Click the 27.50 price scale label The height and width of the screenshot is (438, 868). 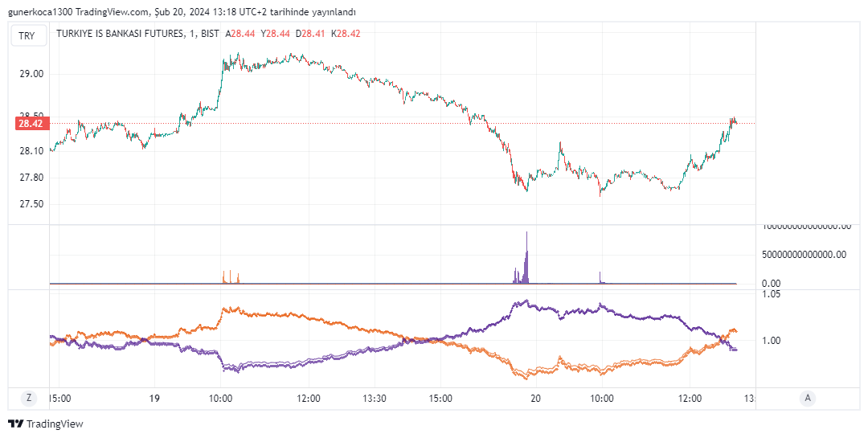click(x=32, y=204)
